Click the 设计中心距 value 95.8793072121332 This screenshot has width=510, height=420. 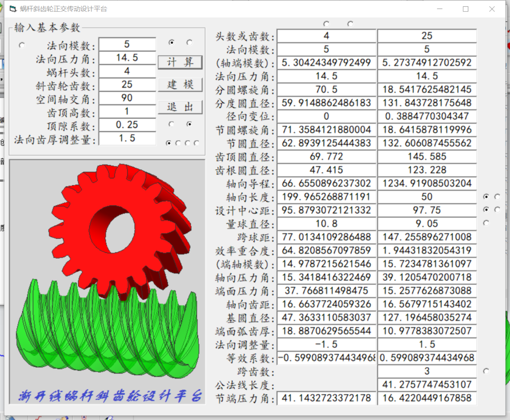[326, 210]
